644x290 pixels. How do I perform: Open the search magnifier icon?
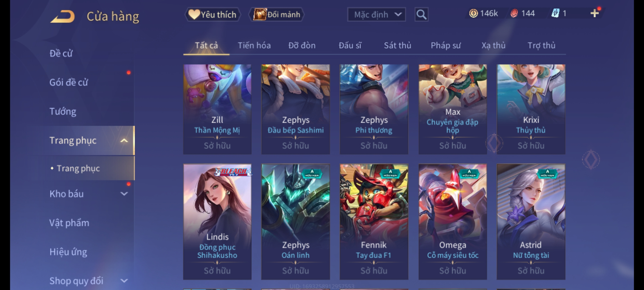click(x=421, y=15)
